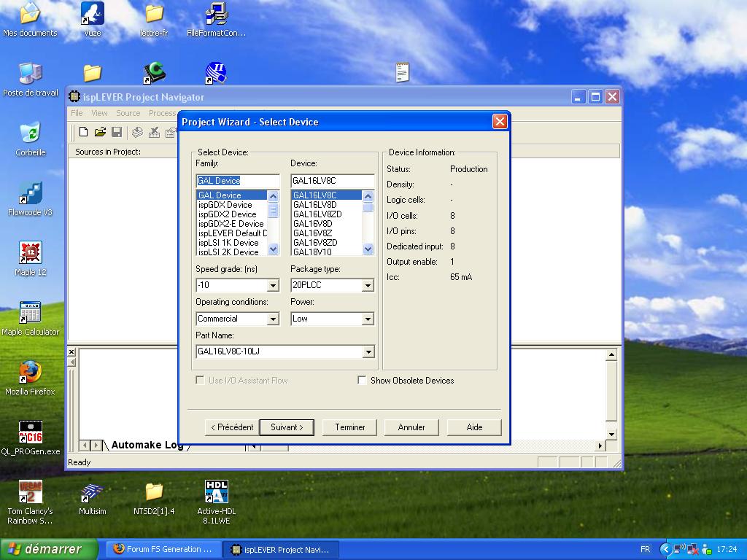
Task: Click the New document toolbar icon
Action: pyautogui.click(x=83, y=132)
